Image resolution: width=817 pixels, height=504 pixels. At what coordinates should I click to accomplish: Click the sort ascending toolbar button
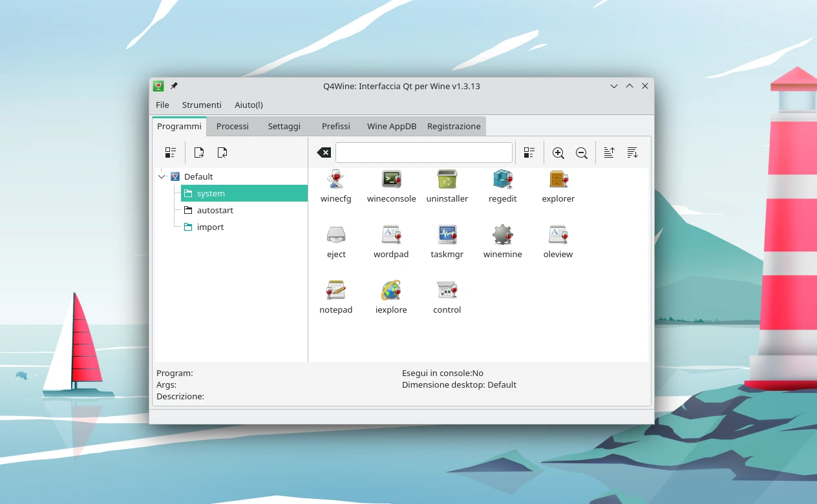(x=609, y=152)
